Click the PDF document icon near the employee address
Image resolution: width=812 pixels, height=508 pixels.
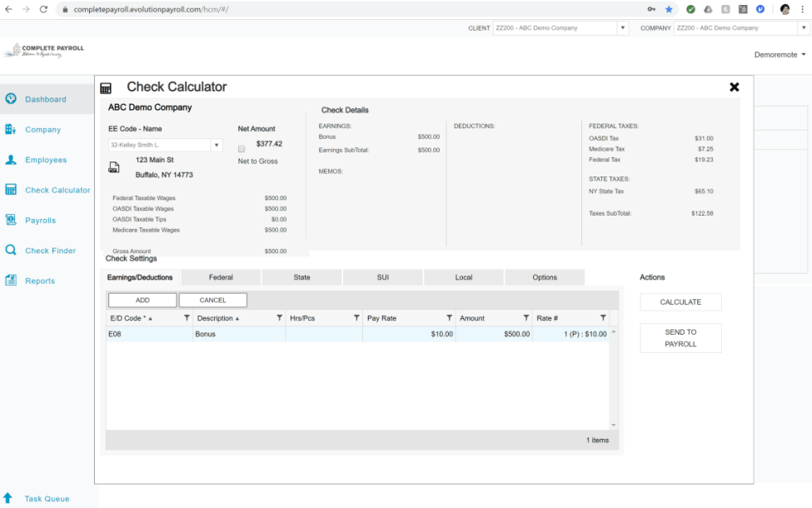[114, 167]
